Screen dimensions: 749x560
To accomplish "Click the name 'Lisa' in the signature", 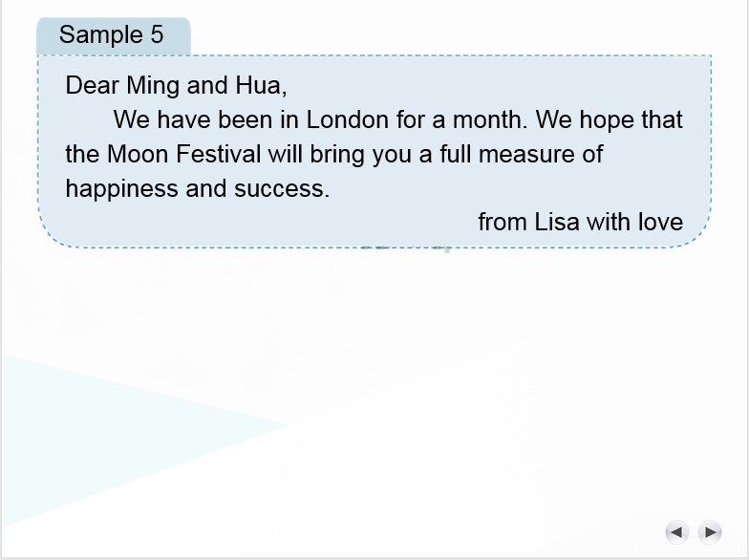I will (556, 223).
